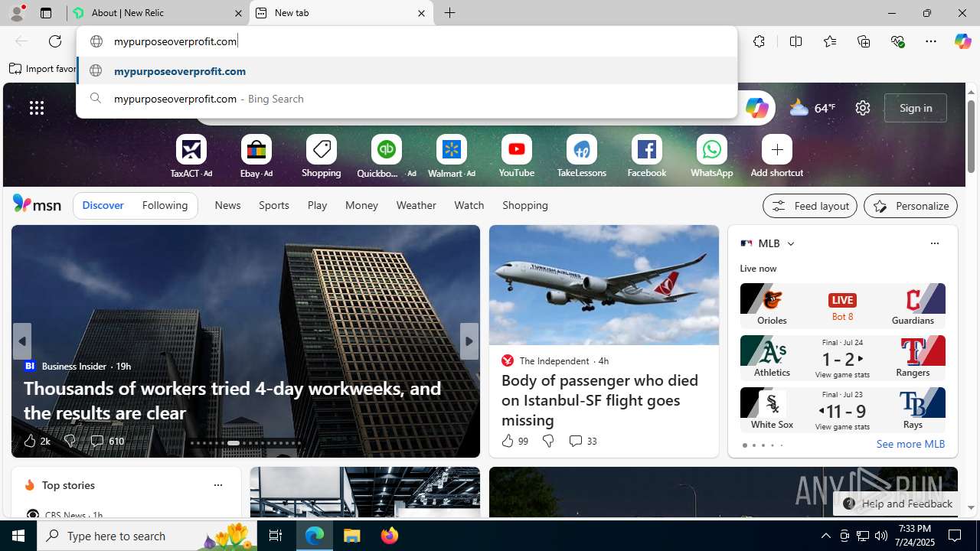Open the Feed layout button
980x551 pixels.
810,206
